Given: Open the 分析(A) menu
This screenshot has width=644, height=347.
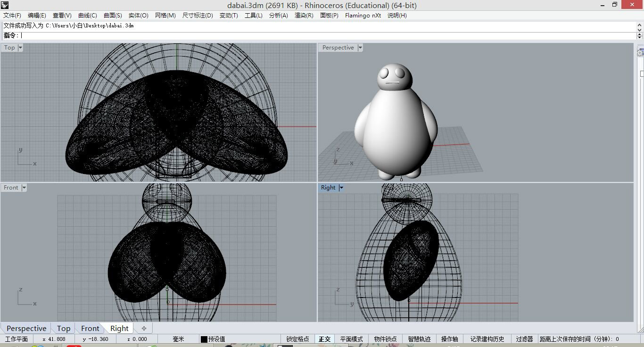Looking at the screenshot, I should pos(279,16).
